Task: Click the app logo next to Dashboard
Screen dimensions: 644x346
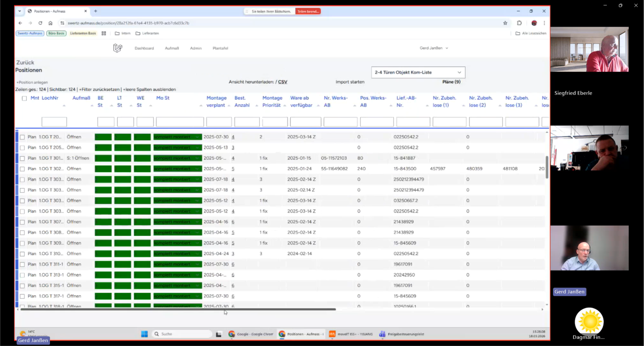Action: click(117, 48)
